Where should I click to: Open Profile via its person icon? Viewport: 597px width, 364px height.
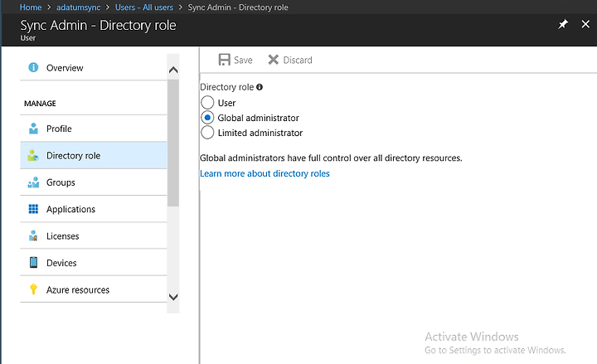33,129
